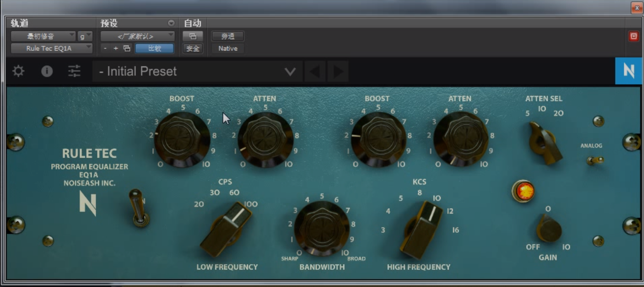Click the BROAD label by bandwidth
This screenshot has width=644, height=287.
click(356, 259)
